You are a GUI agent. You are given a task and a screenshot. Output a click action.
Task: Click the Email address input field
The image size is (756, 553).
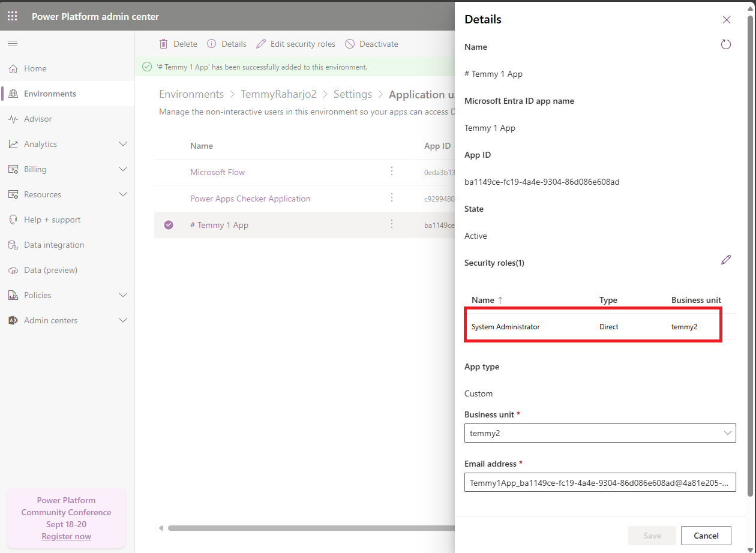point(600,482)
